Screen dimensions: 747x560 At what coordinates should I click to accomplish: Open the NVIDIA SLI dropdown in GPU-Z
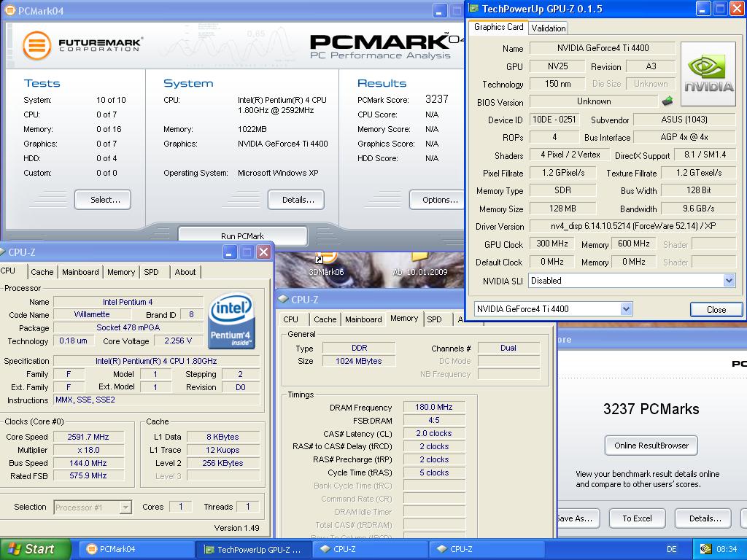[x=729, y=281]
